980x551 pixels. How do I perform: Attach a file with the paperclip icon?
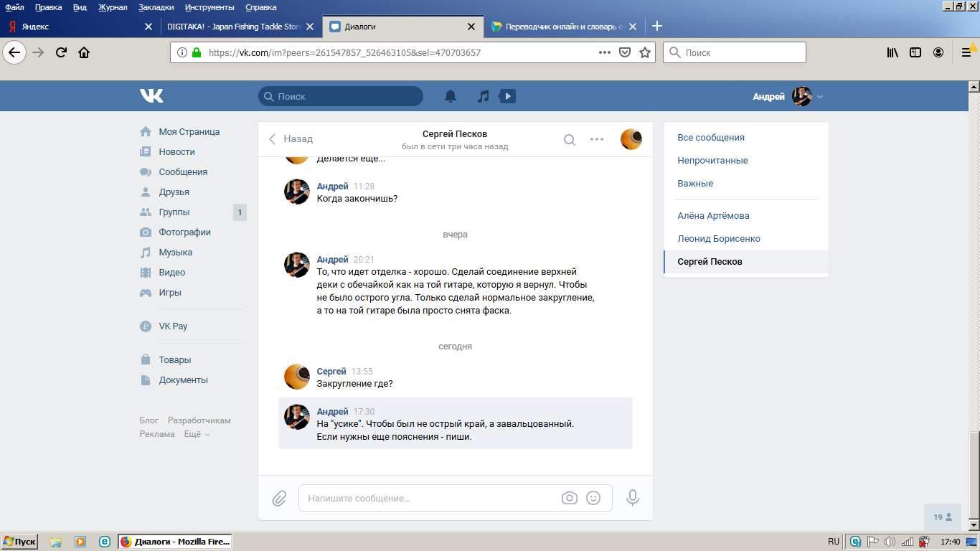pyautogui.click(x=279, y=498)
